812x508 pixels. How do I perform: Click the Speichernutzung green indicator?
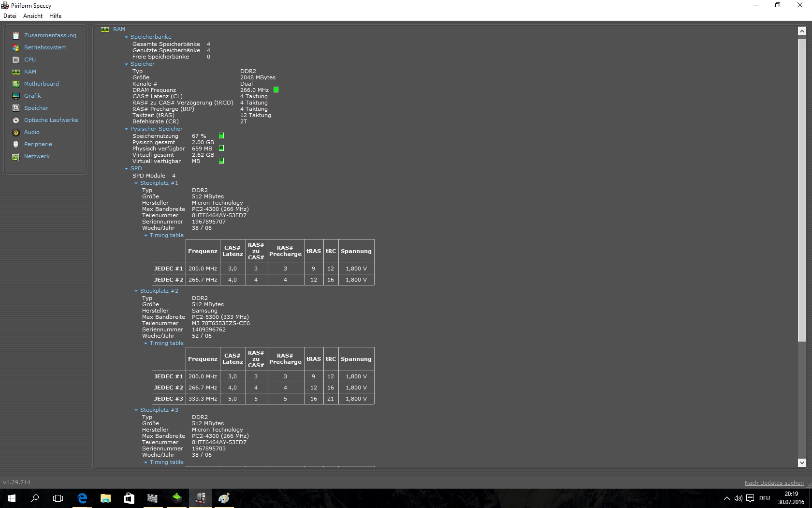(221, 135)
